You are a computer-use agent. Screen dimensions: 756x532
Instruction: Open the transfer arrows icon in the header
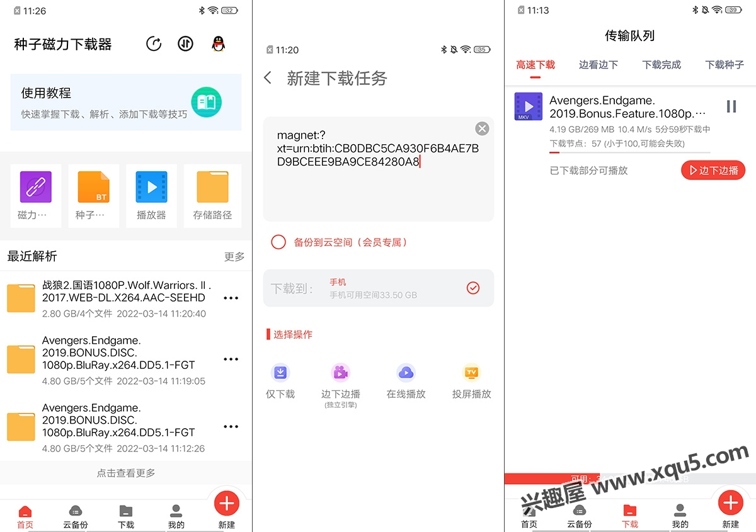coord(185,44)
